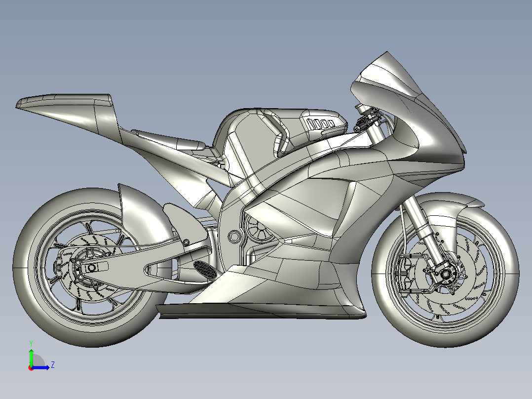Click the red origin point of the triad
Viewport: 532px width, 399px height.
(x=31, y=368)
